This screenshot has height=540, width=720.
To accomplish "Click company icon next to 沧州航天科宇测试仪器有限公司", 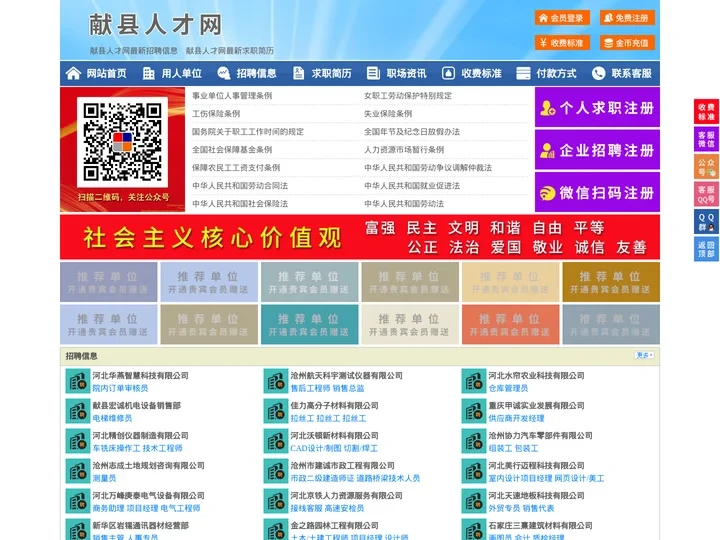I will (x=276, y=381).
